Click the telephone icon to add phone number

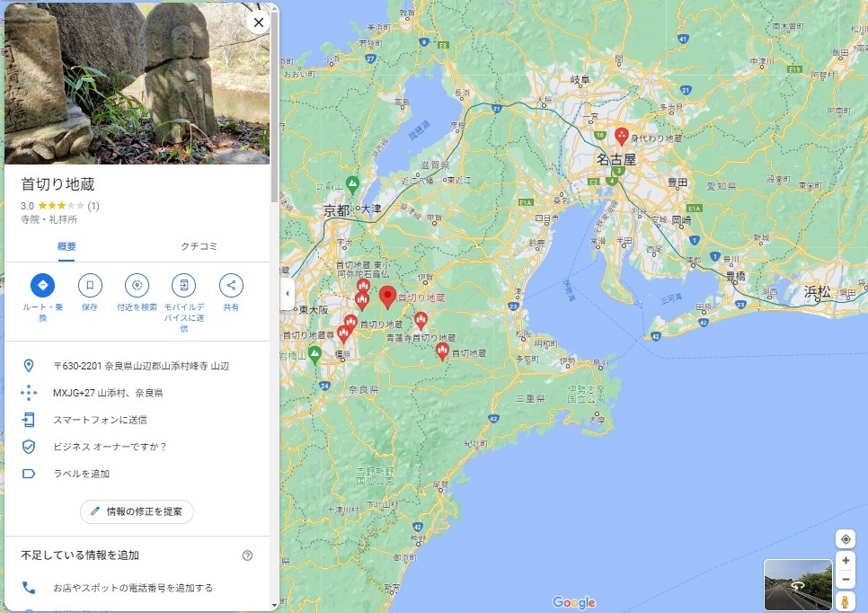pyautogui.click(x=28, y=588)
